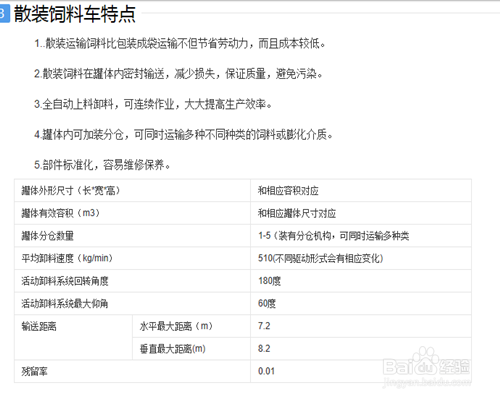Click the value 180度
Screen dimensions: 500x400
click(269, 281)
